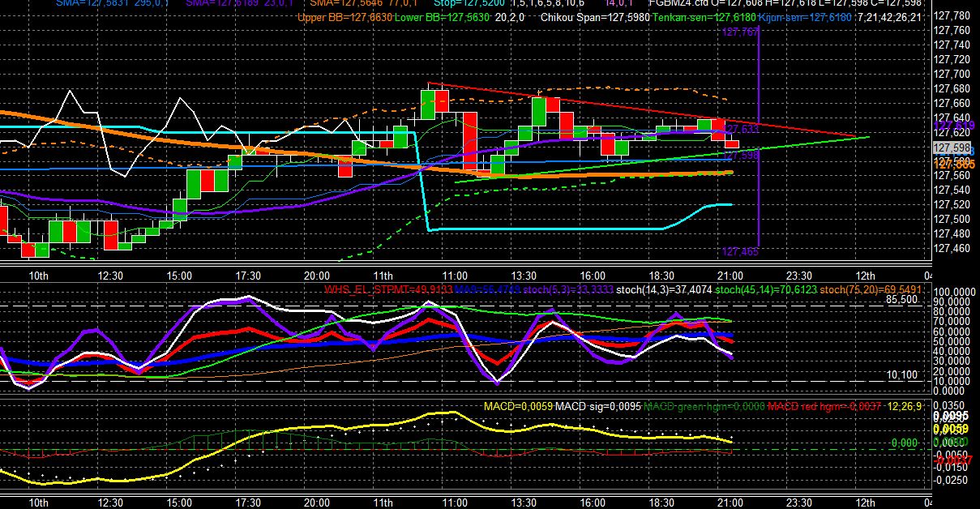Click the 127,460 price axis label
Screen dimensions: 980x509
pos(951,248)
